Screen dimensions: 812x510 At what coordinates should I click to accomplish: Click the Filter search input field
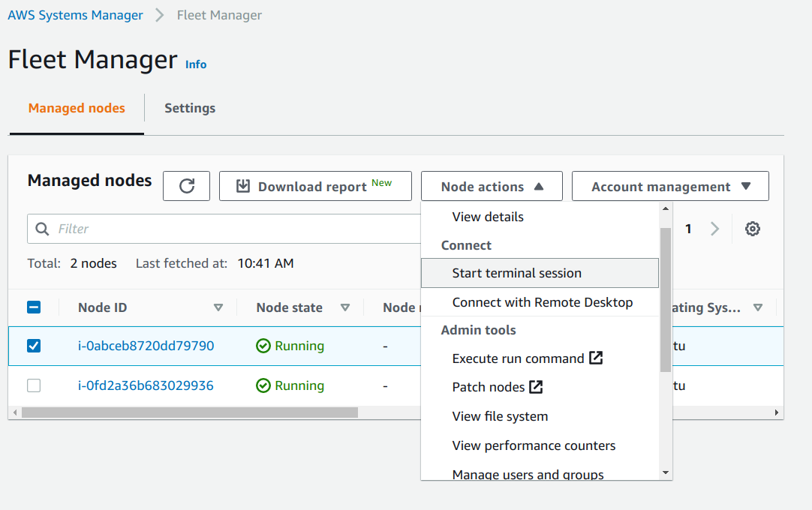coord(224,228)
